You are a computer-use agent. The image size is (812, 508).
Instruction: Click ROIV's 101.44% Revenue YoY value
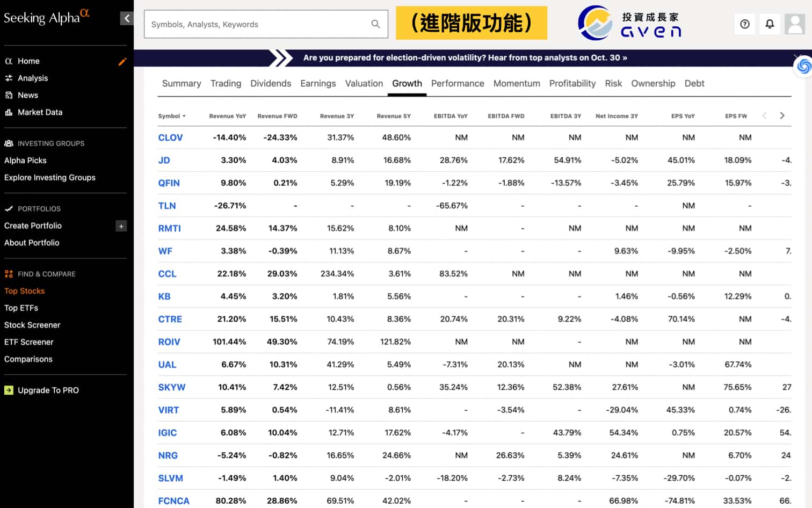(x=229, y=342)
